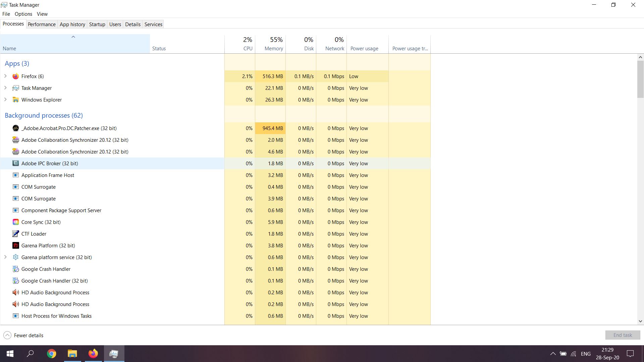This screenshot has height=362, width=644.
Task: Expand Garena platform service (32 bit)
Action: tap(5, 257)
